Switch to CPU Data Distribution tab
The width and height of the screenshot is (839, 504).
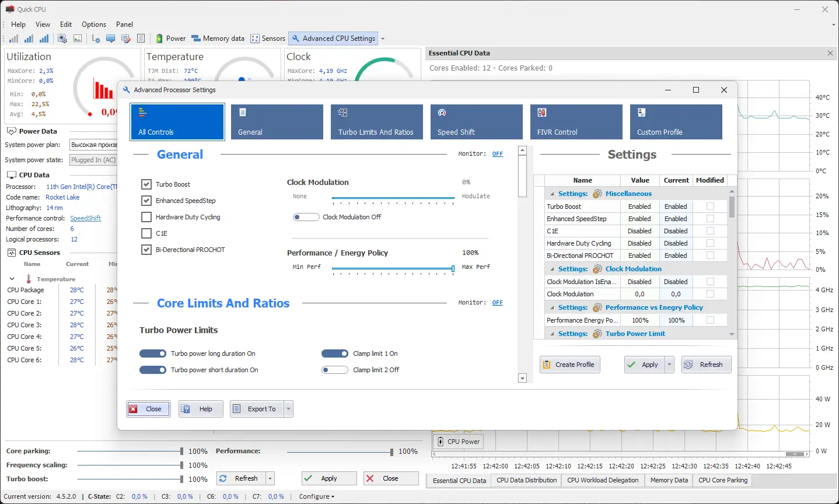point(527,481)
